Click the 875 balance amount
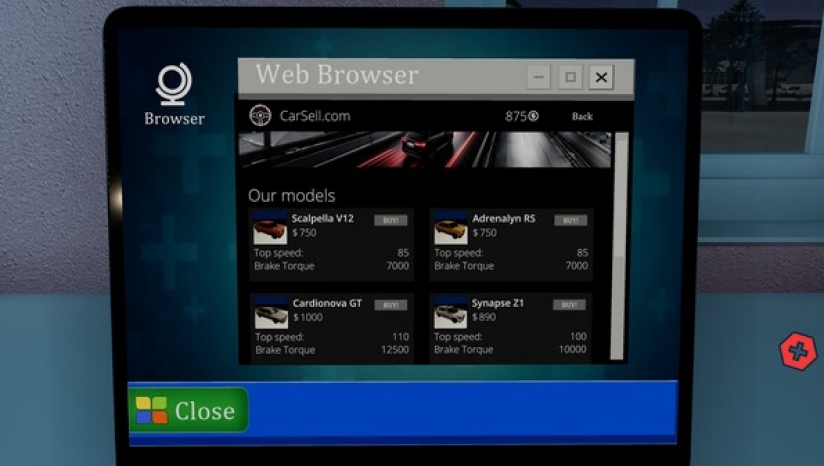This screenshot has width=824, height=466. point(516,116)
